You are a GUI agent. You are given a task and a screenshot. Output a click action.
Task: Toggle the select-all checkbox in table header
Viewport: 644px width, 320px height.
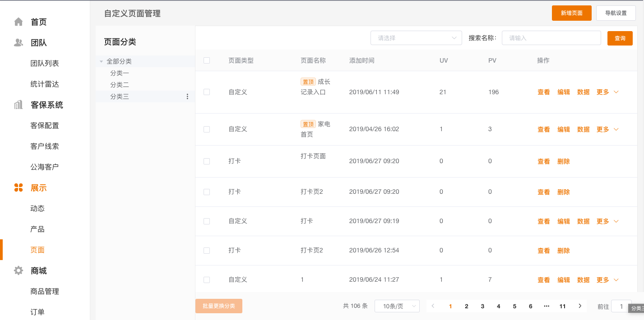click(x=207, y=60)
